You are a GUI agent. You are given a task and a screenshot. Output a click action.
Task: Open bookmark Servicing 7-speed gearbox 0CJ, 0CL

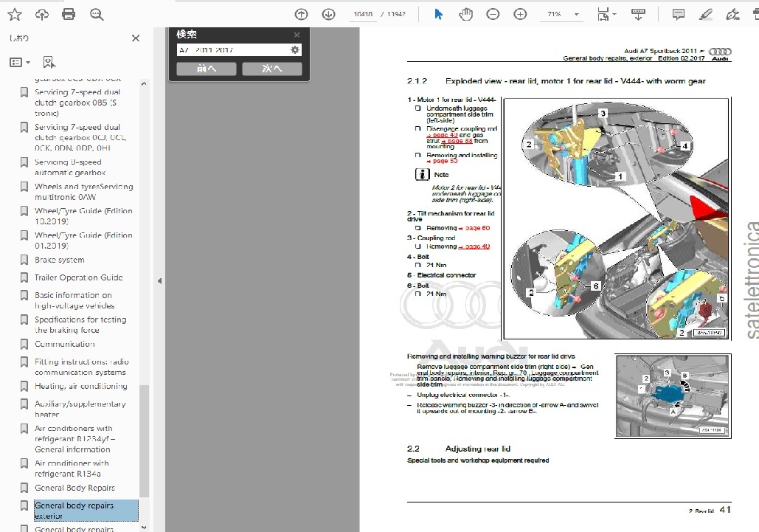coord(80,137)
